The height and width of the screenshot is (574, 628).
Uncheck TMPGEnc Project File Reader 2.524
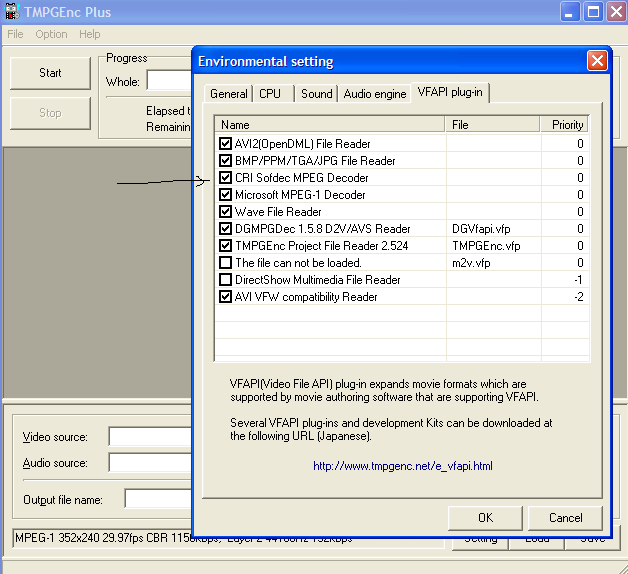pos(225,246)
